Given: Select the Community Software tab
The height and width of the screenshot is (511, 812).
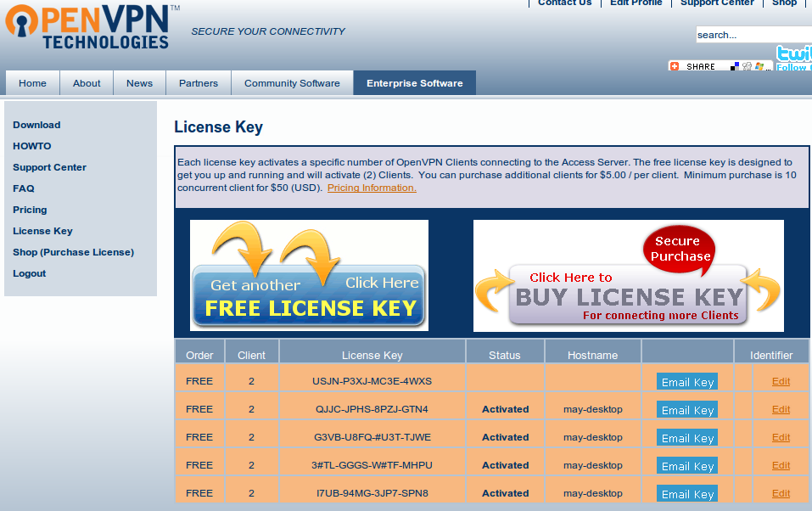Looking at the screenshot, I should point(292,83).
